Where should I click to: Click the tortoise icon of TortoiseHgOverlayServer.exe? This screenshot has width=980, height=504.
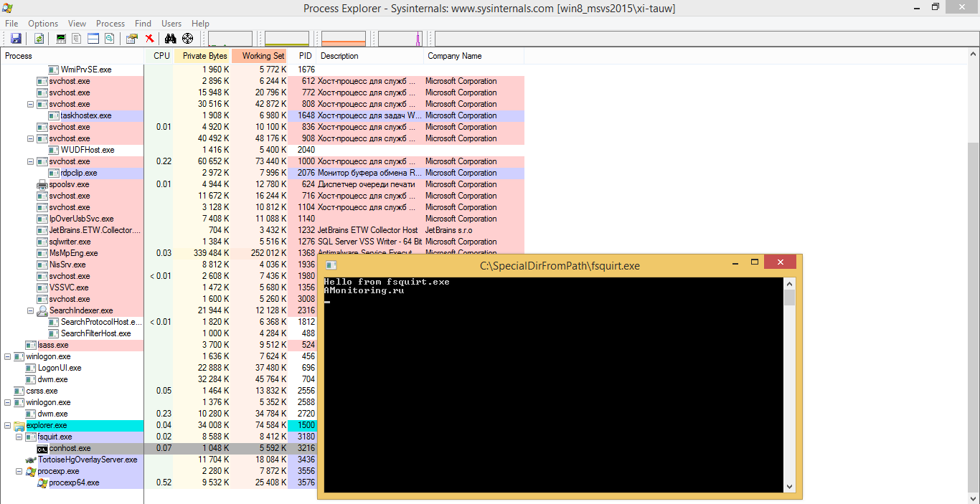[x=31, y=460]
